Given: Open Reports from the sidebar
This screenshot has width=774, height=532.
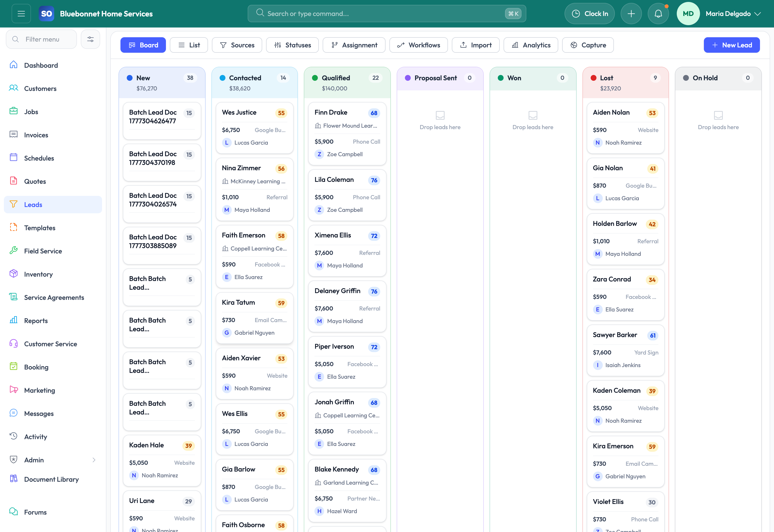Looking at the screenshot, I should click(x=53, y=321).
